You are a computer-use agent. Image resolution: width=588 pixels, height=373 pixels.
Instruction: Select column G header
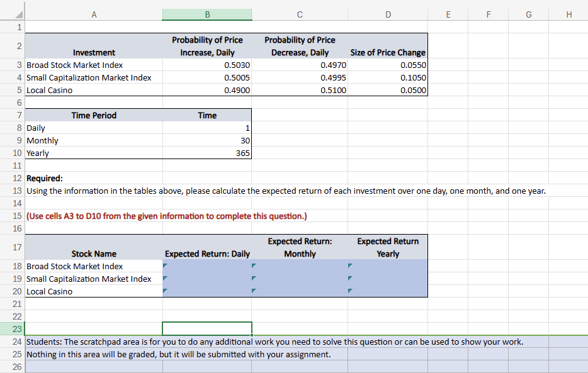(528, 14)
